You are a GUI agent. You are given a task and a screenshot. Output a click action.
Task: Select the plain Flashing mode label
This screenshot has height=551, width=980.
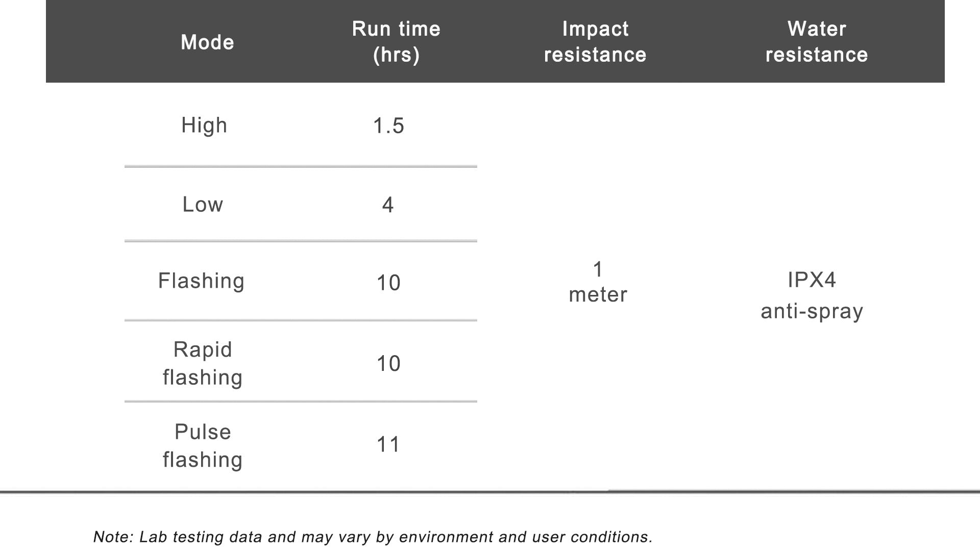pos(201,281)
